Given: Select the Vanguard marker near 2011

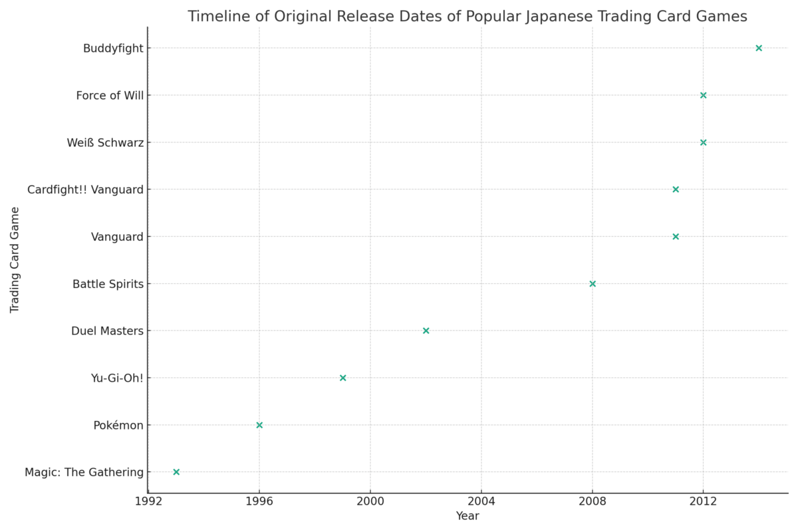Looking at the screenshot, I should pos(676,236).
